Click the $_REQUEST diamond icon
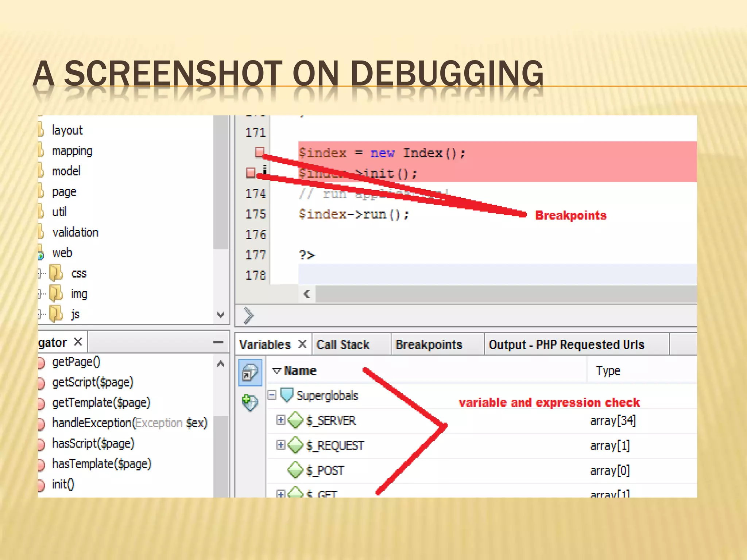Image resolution: width=747 pixels, height=560 pixels. 295,445
